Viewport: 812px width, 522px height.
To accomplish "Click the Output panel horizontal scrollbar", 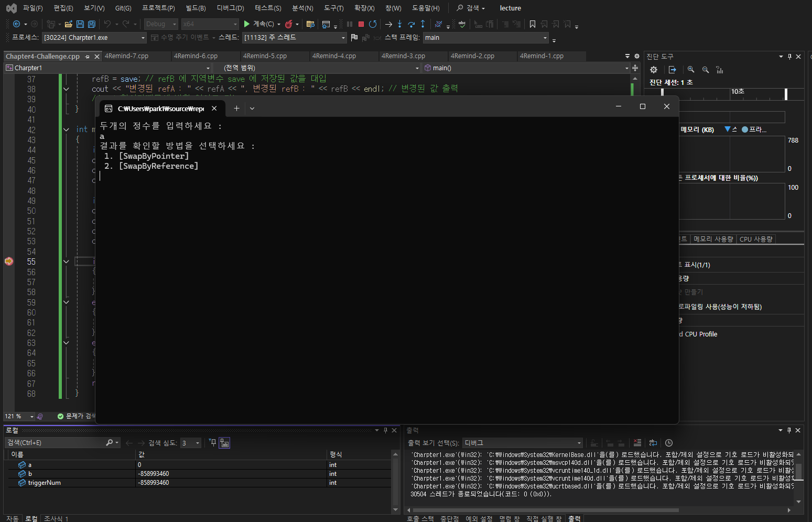I will (x=545, y=510).
